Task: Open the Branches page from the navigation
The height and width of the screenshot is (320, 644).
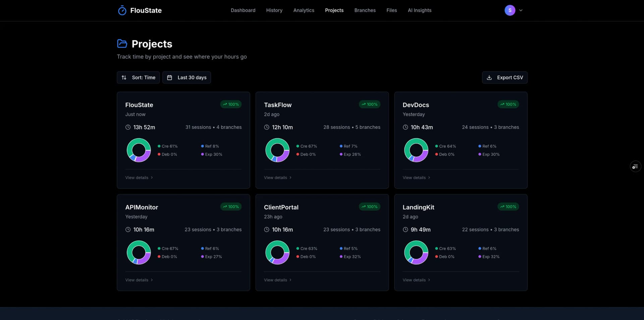Action: pos(365,10)
